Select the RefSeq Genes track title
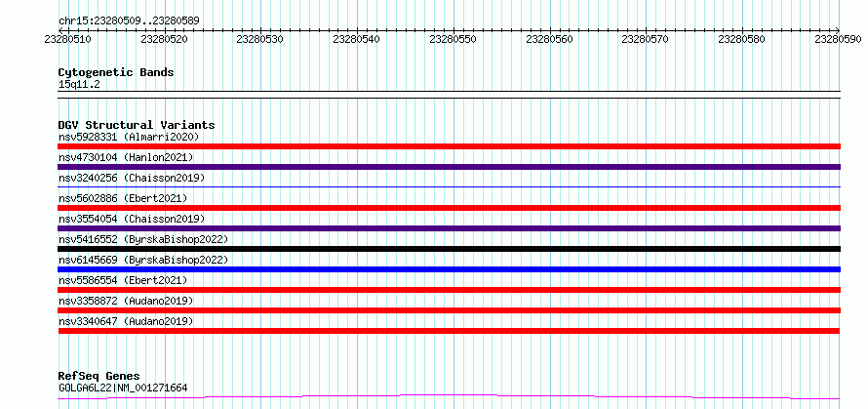This screenshot has width=868, height=409. (x=99, y=377)
